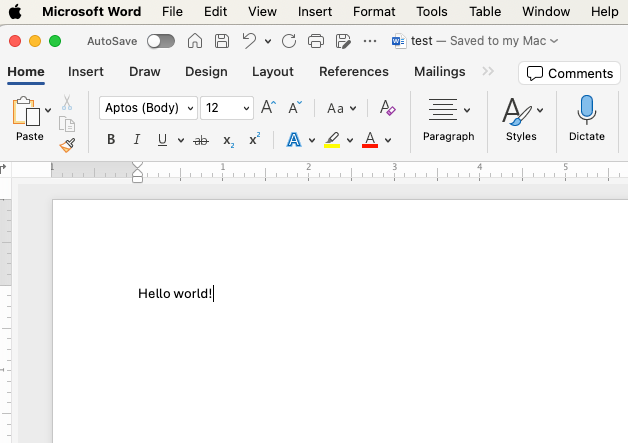
Task: Click the Save icon in title bar
Action: pyautogui.click(x=222, y=41)
